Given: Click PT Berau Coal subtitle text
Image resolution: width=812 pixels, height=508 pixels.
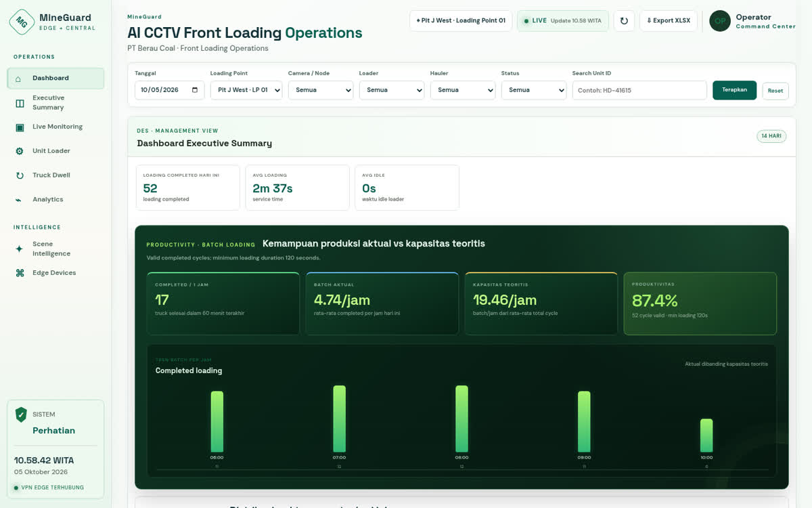Looking at the screenshot, I should tap(198, 49).
